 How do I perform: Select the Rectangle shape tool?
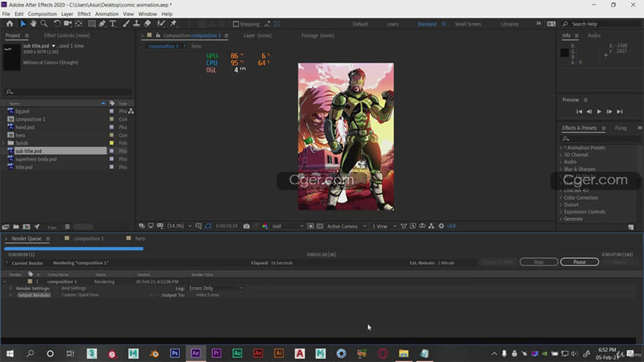pos(91,24)
